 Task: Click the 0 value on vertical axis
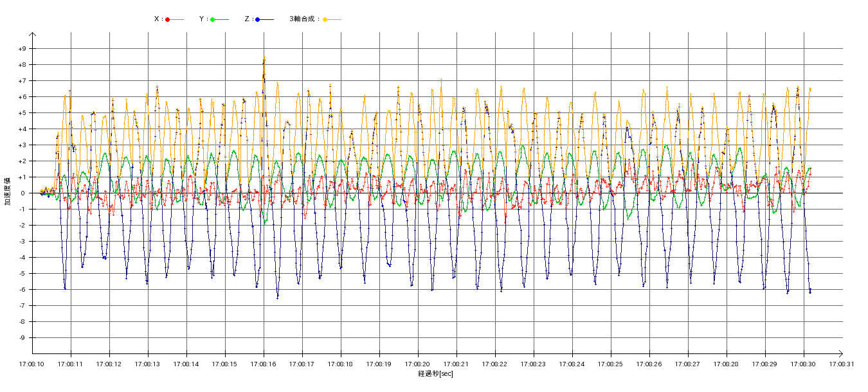(22, 193)
